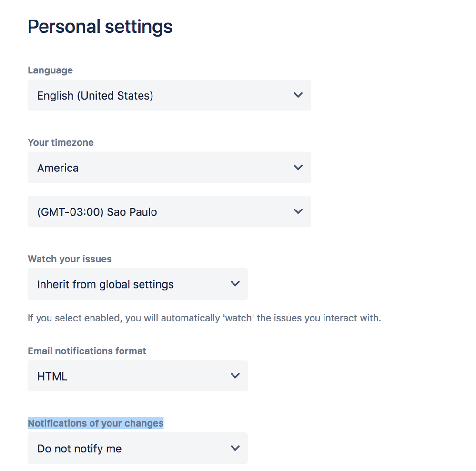Image resolution: width=476 pixels, height=471 pixels.
Task: Click the Your timezone label
Action: [x=61, y=142]
